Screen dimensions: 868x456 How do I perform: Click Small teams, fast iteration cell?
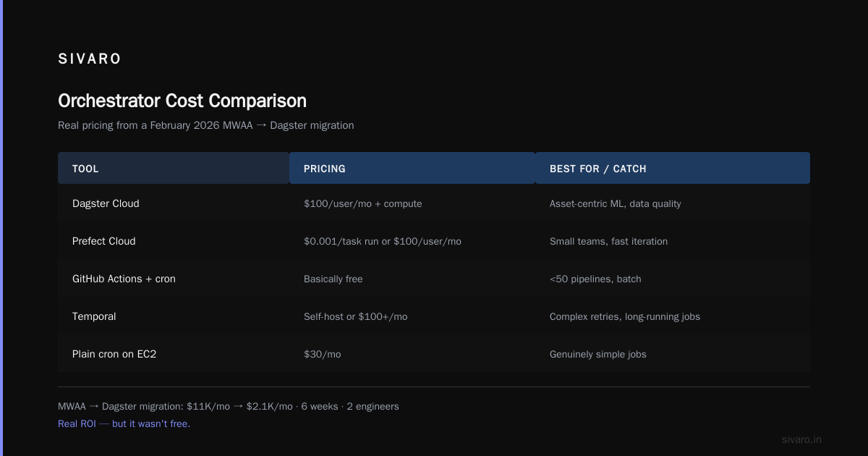609,241
